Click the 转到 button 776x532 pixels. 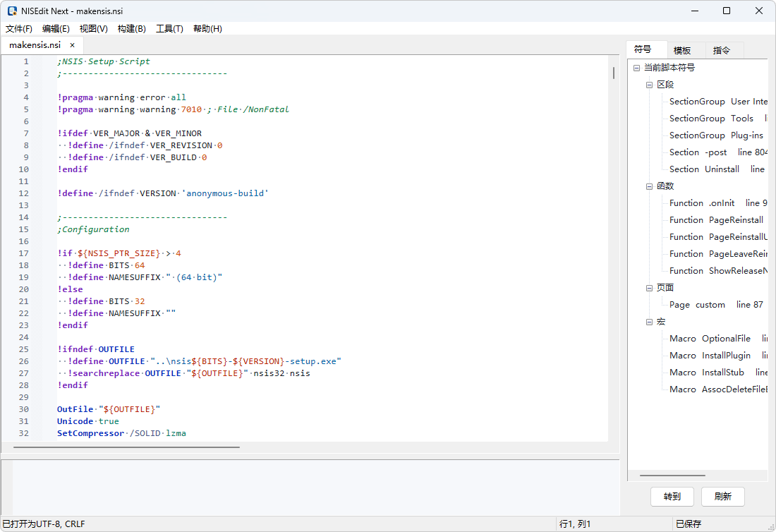click(x=672, y=496)
